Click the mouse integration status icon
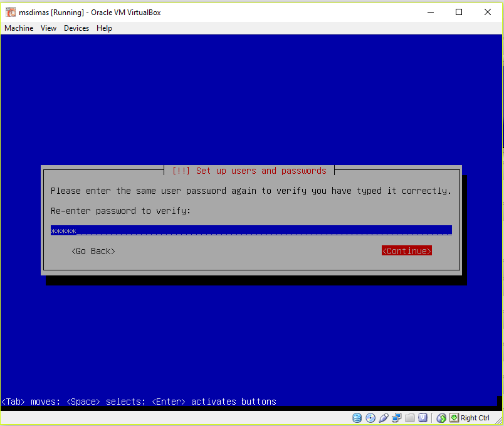Image resolution: width=504 pixels, height=426 pixels. (x=441, y=418)
